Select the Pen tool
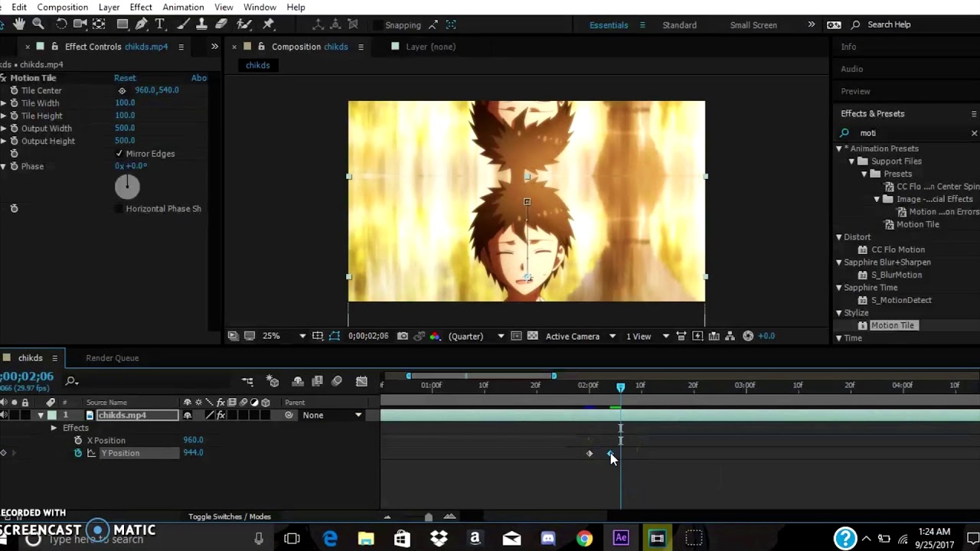This screenshot has width=980, height=551. (142, 24)
